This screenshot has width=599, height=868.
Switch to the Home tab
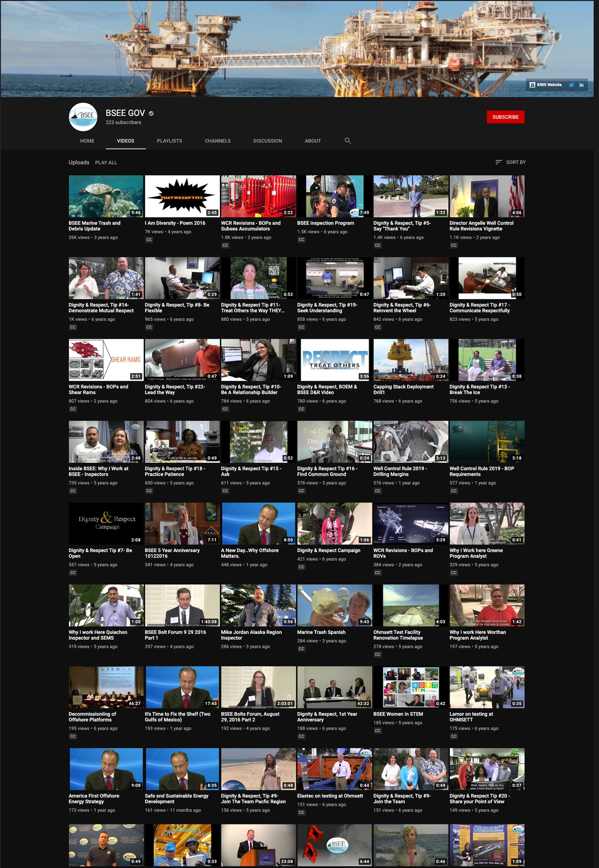click(x=87, y=141)
